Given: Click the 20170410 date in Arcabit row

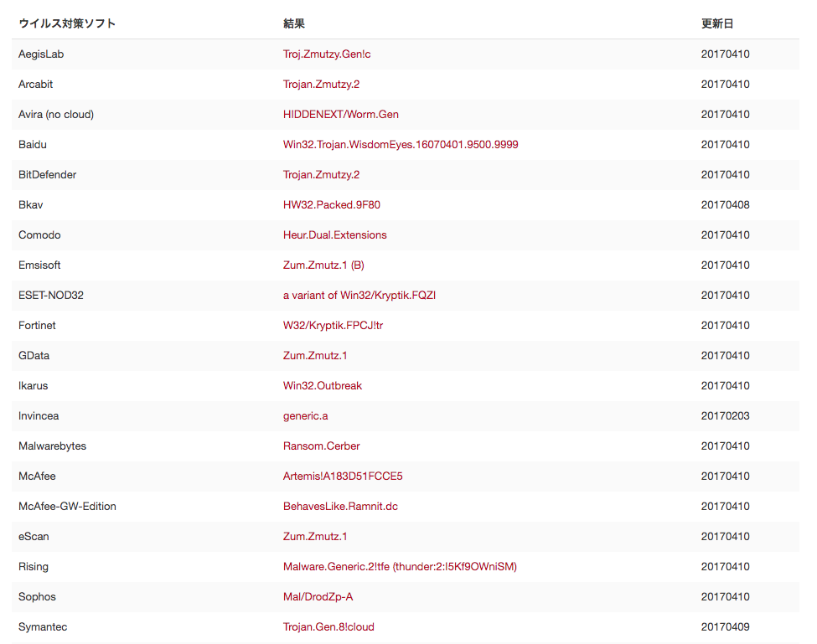Looking at the screenshot, I should click(x=726, y=85).
